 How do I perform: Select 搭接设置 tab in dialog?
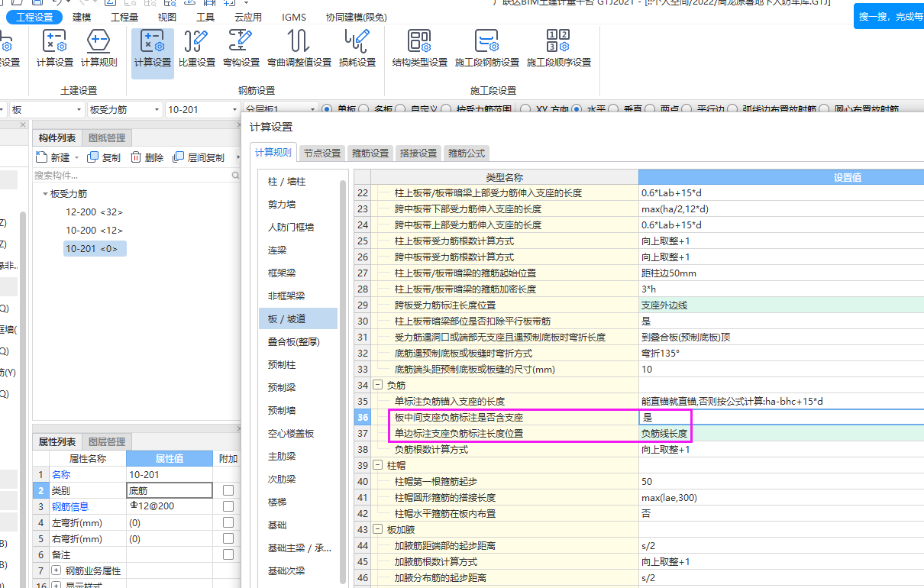point(418,153)
